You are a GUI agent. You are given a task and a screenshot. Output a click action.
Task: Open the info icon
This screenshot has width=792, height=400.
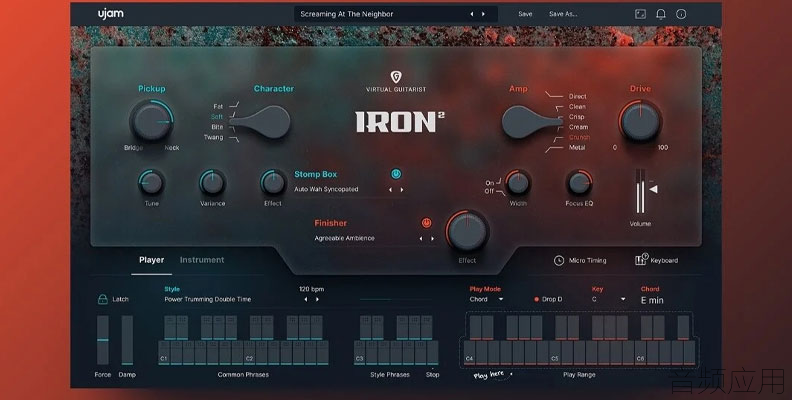681,14
